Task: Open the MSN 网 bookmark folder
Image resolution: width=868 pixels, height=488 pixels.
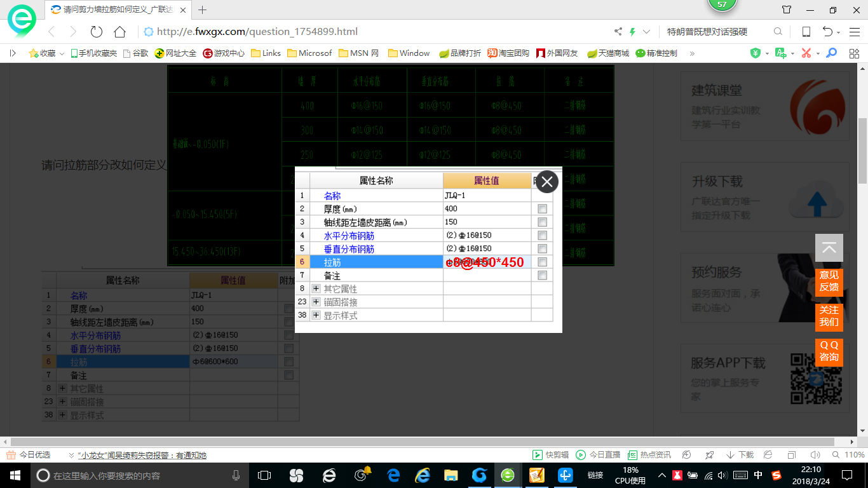Action: tap(358, 53)
